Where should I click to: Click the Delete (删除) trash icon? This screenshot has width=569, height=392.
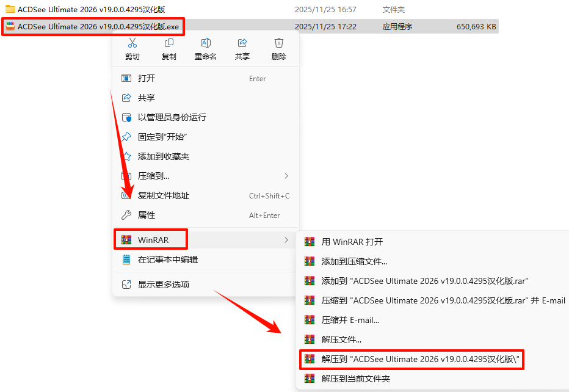point(278,43)
